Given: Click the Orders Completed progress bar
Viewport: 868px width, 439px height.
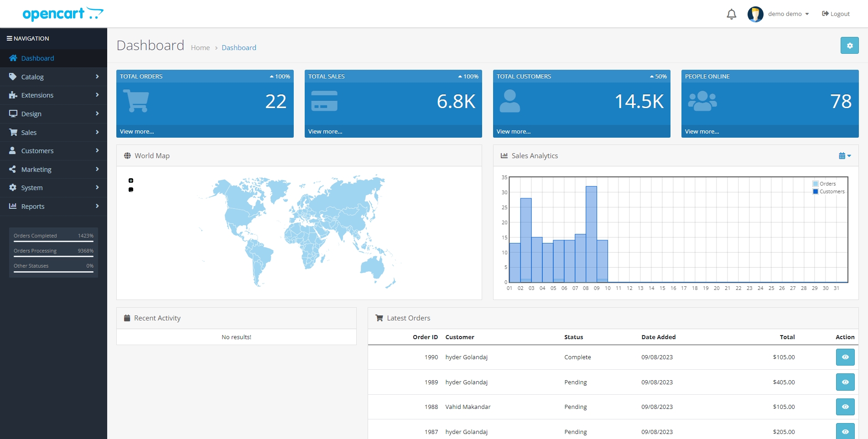Looking at the screenshot, I should (53, 241).
